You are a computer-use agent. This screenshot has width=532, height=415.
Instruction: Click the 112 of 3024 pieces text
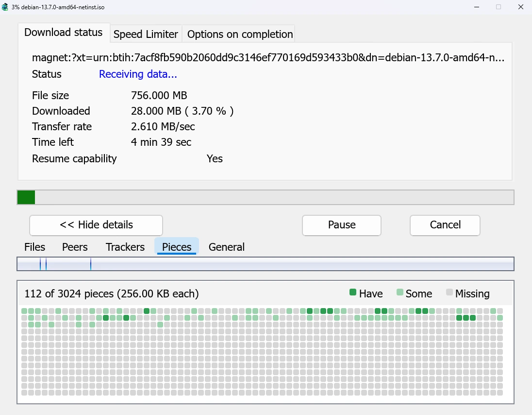[x=112, y=294]
